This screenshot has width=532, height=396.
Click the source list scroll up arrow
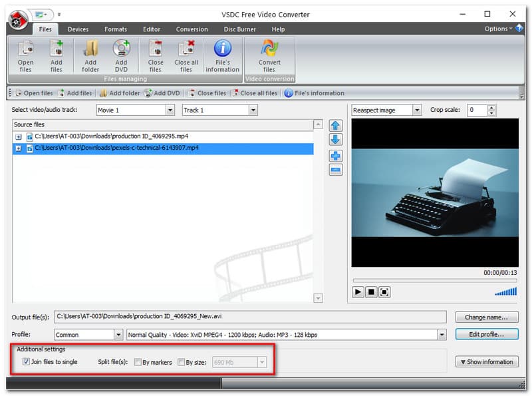318,124
